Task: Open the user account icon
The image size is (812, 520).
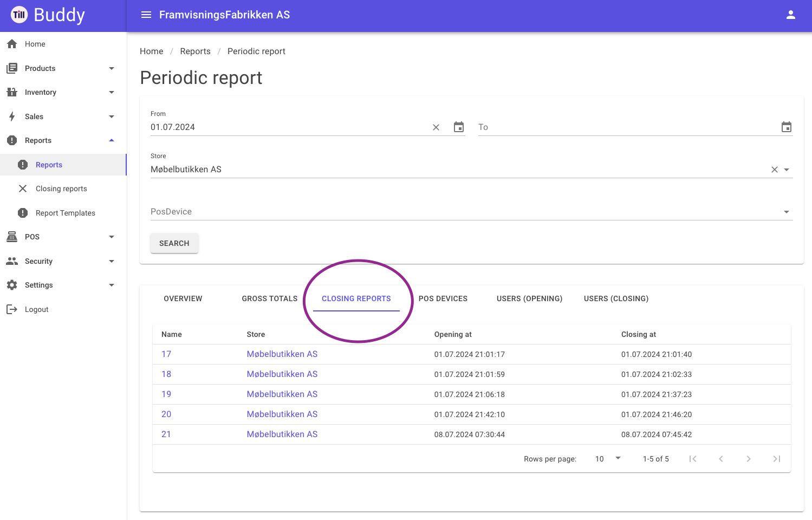Action: tap(790, 15)
